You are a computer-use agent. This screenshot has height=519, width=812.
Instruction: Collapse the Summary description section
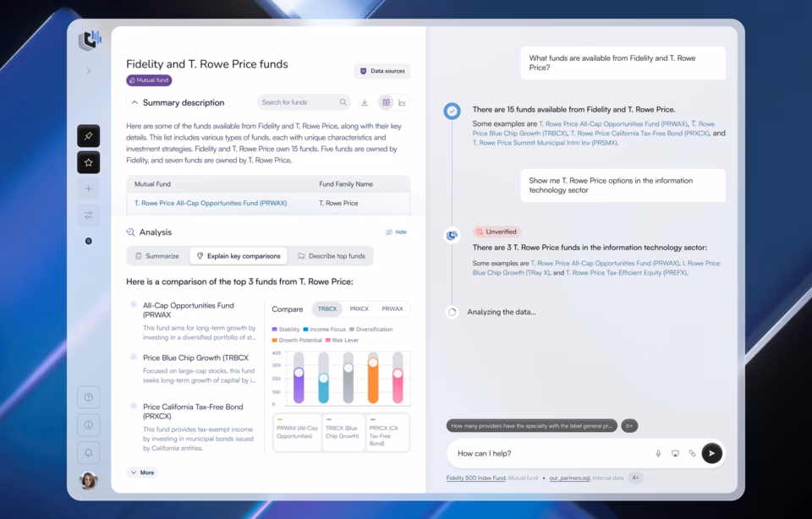coord(134,102)
